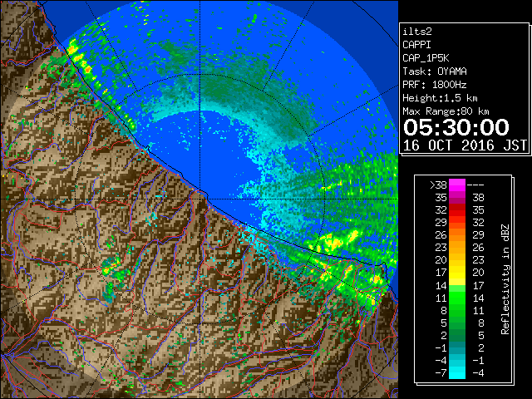Click the 'Max Range:80 km' text
This screenshot has width=532, height=399.
[446, 111]
